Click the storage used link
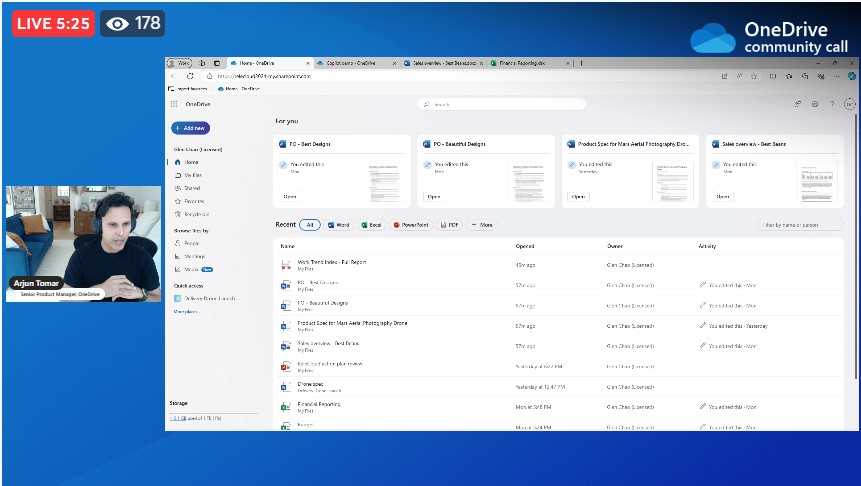 point(177,418)
